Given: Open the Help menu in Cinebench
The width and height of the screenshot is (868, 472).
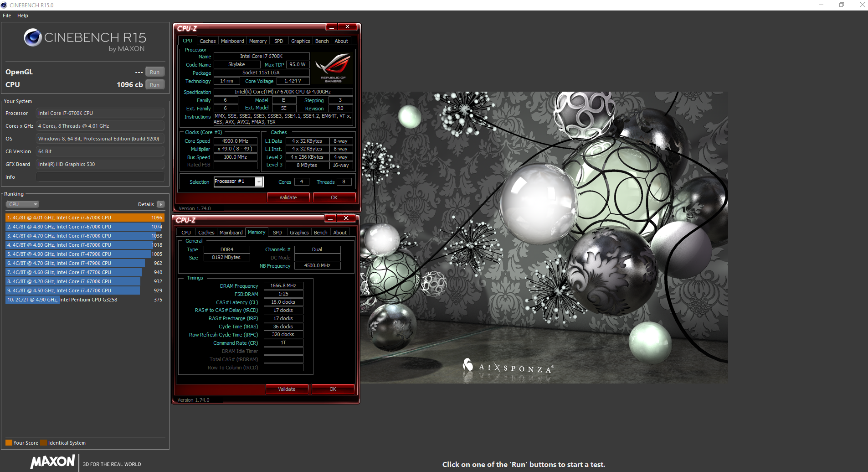Looking at the screenshot, I should [x=23, y=16].
